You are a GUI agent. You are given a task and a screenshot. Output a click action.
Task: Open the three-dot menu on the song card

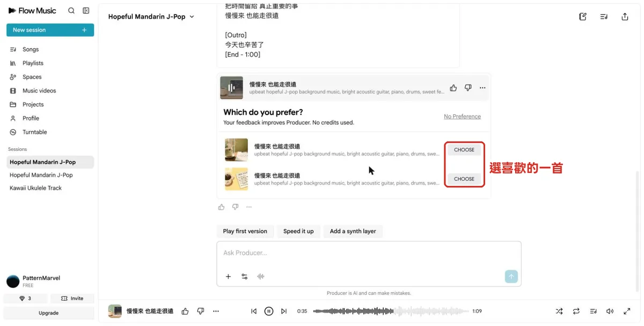coord(482,88)
